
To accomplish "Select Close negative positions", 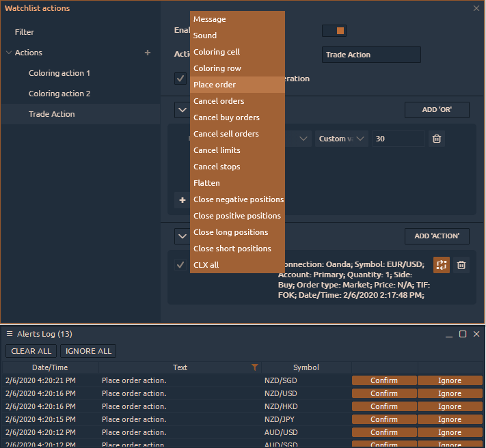I will [237, 199].
